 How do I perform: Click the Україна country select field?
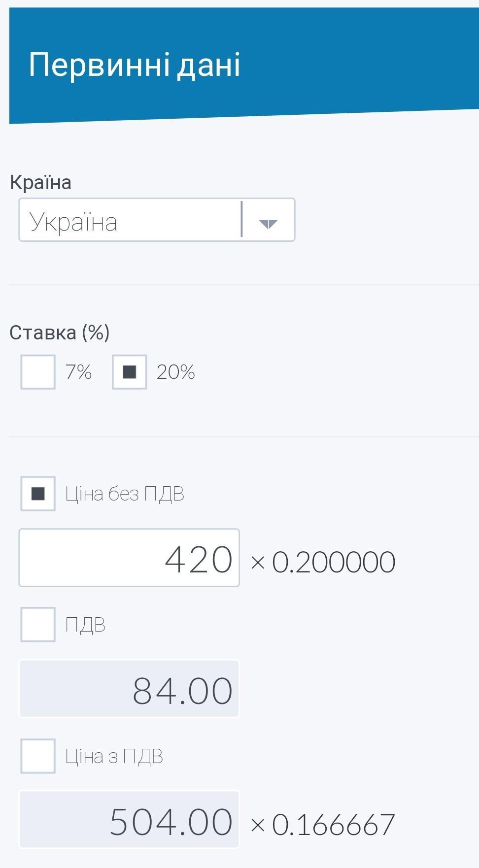[129, 220]
